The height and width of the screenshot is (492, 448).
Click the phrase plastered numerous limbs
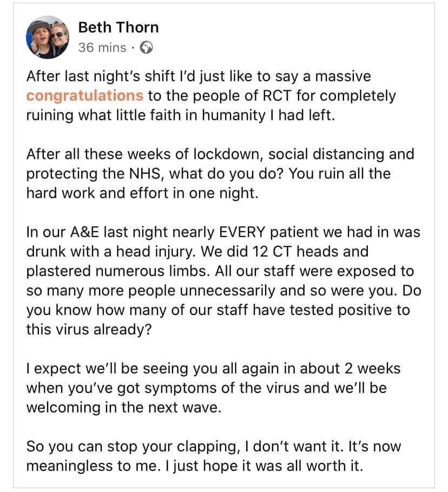[x=117, y=271]
